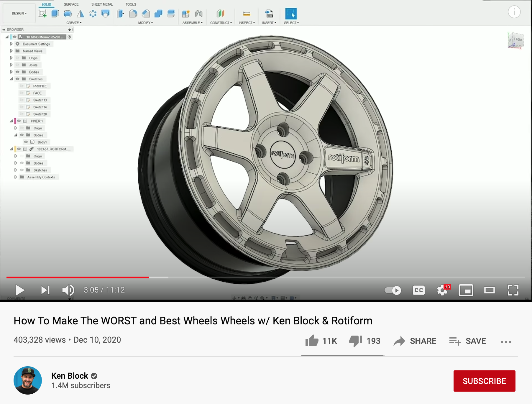
Task: Open the Ken Block channel name link
Action: click(x=70, y=376)
